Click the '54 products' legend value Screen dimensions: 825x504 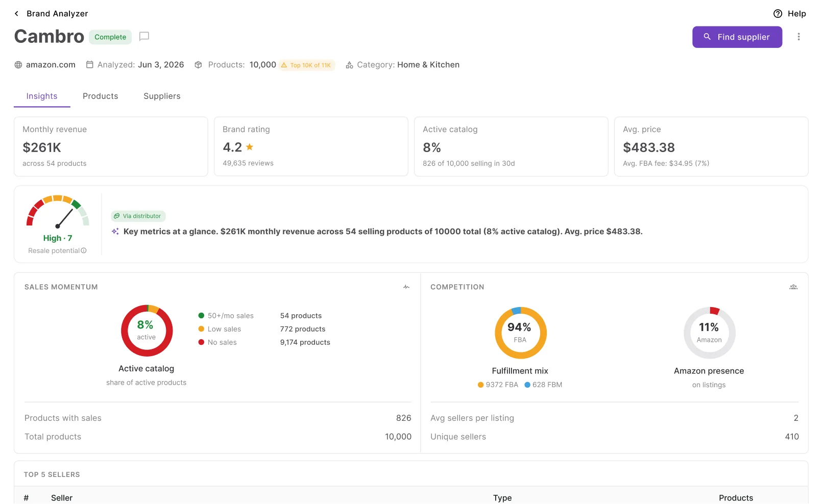tap(301, 316)
